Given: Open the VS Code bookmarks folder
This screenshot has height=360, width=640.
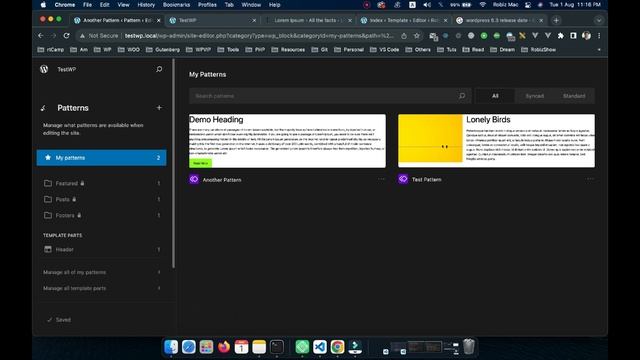Looking at the screenshot, I should 384,49.
